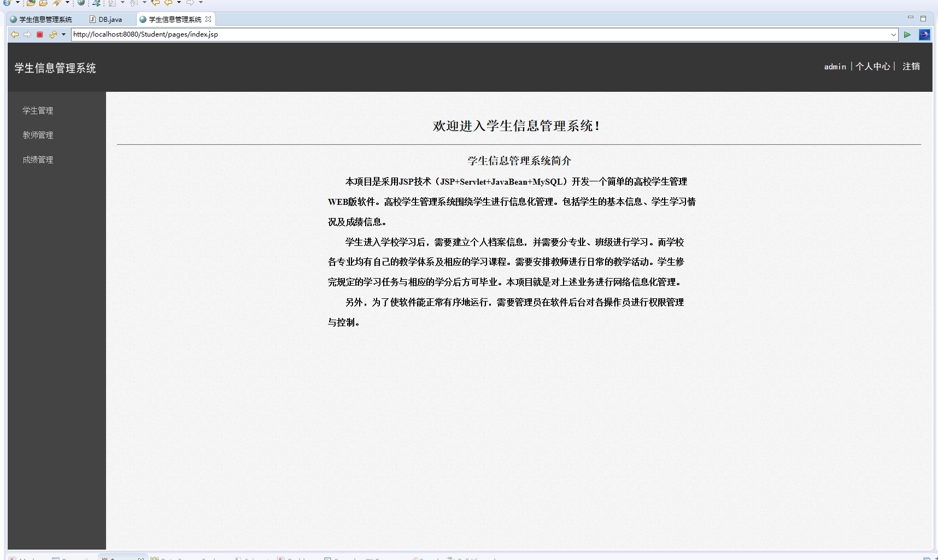Open the URL address bar history dropdown
Screen dimensions: 938x560
893,34
